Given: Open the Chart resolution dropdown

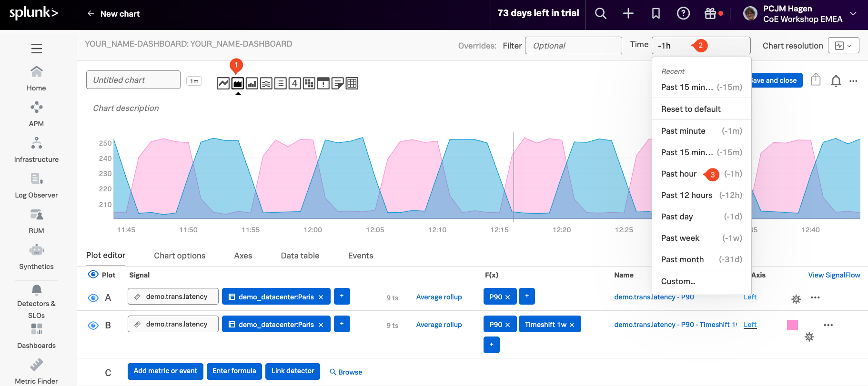Looking at the screenshot, I should tap(843, 46).
